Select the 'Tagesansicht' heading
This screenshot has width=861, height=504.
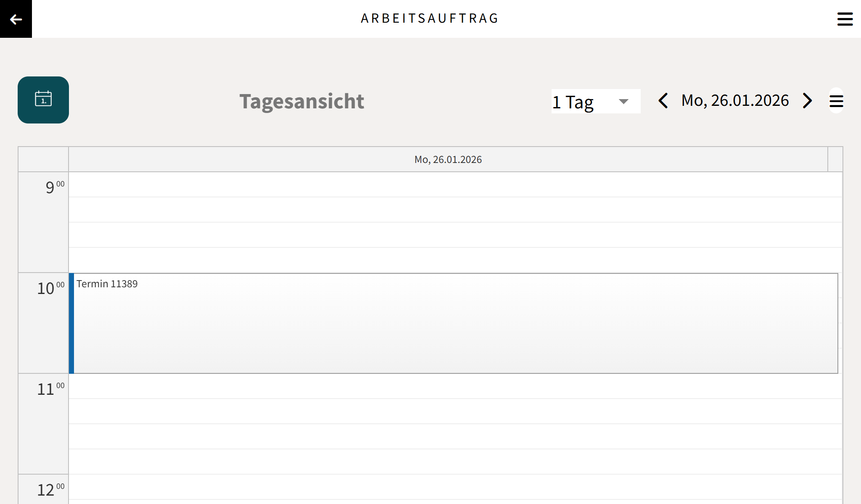[x=301, y=101]
